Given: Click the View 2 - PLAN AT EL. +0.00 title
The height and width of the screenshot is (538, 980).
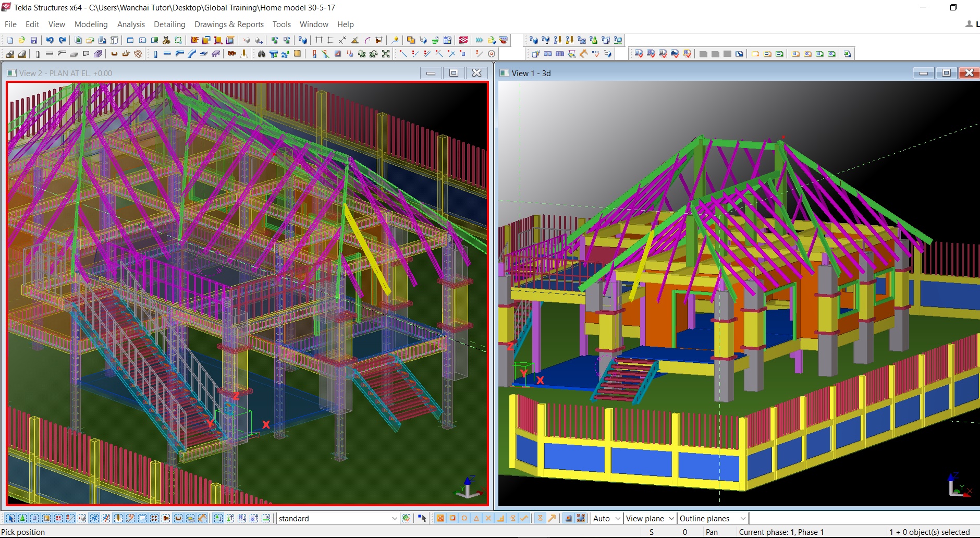Looking at the screenshot, I should click(x=66, y=73).
